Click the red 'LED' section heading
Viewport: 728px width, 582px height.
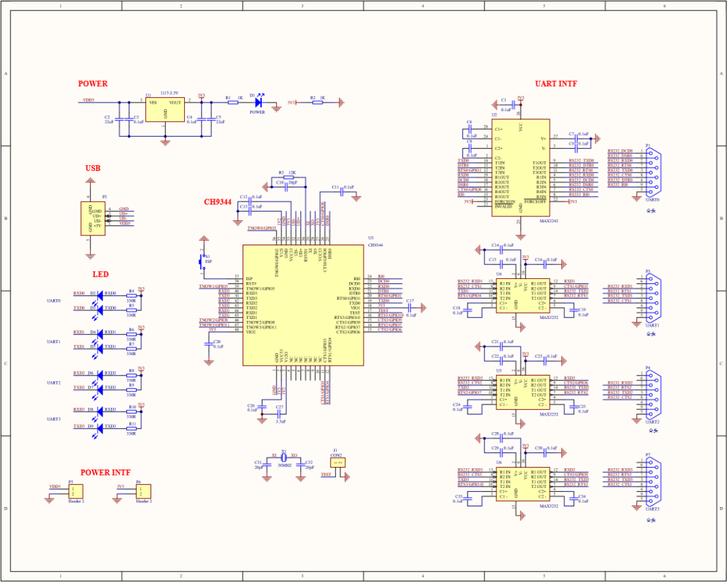[x=100, y=274]
